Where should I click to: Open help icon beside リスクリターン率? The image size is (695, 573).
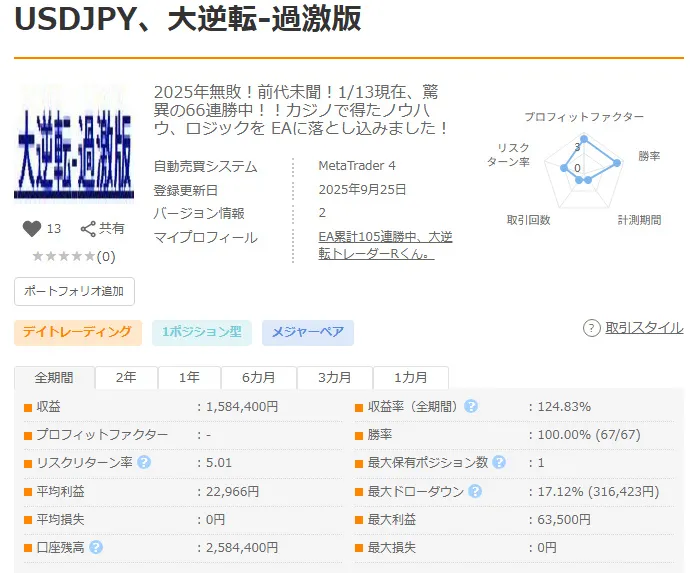tap(144, 462)
